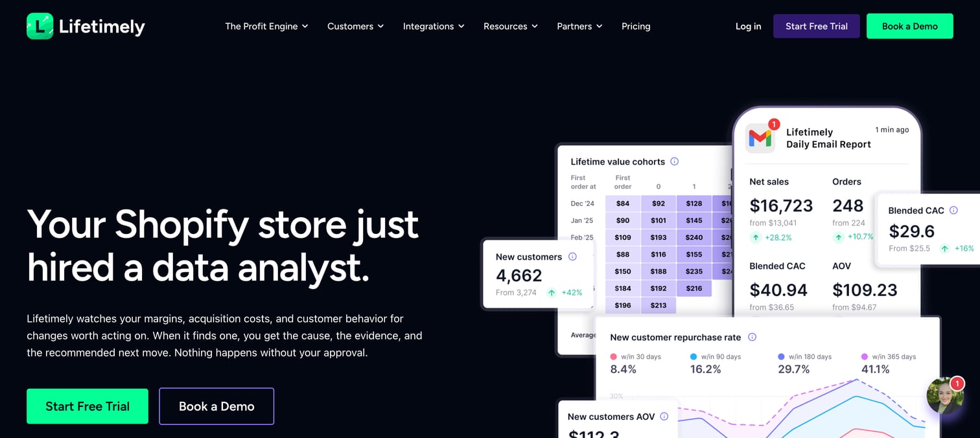Click the Gmail icon in email report

tap(760, 137)
